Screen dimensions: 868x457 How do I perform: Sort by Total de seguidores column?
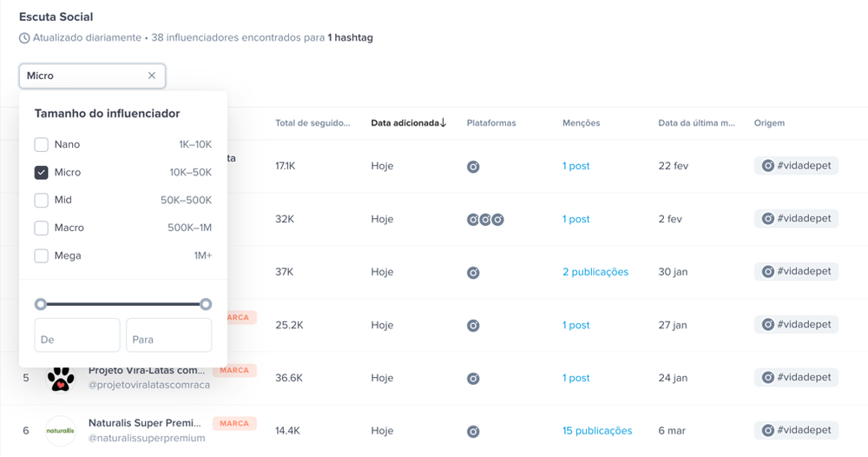point(312,123)
